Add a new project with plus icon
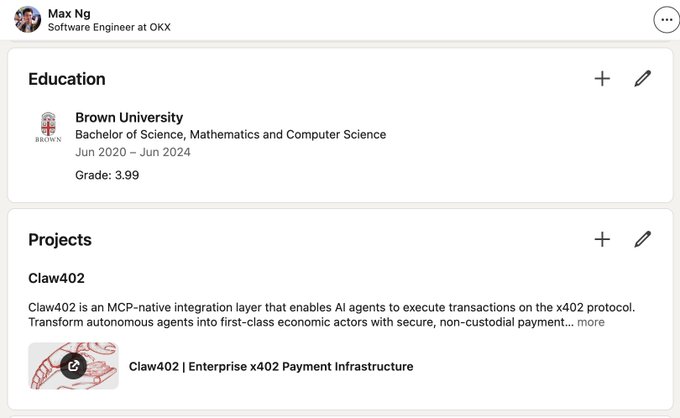The width and height of the screenshot is (680, 418). [602, 239]
